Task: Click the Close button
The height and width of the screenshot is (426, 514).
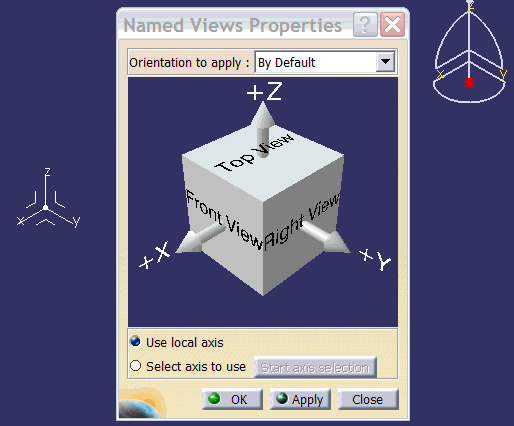Action: 368,399
